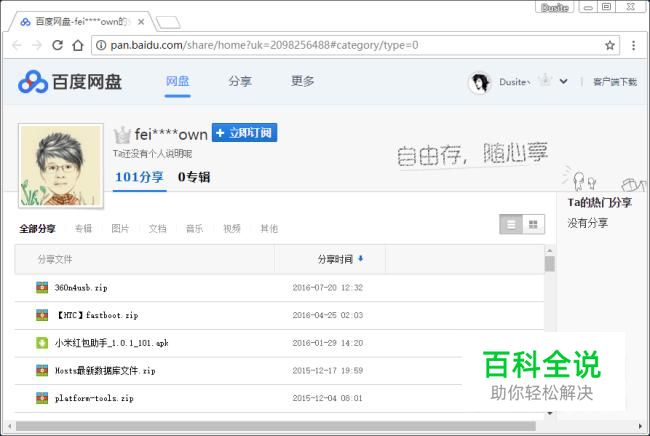Filter shares by 图片
The width and height of the screenshot is (650, 436).
[120, 229]
